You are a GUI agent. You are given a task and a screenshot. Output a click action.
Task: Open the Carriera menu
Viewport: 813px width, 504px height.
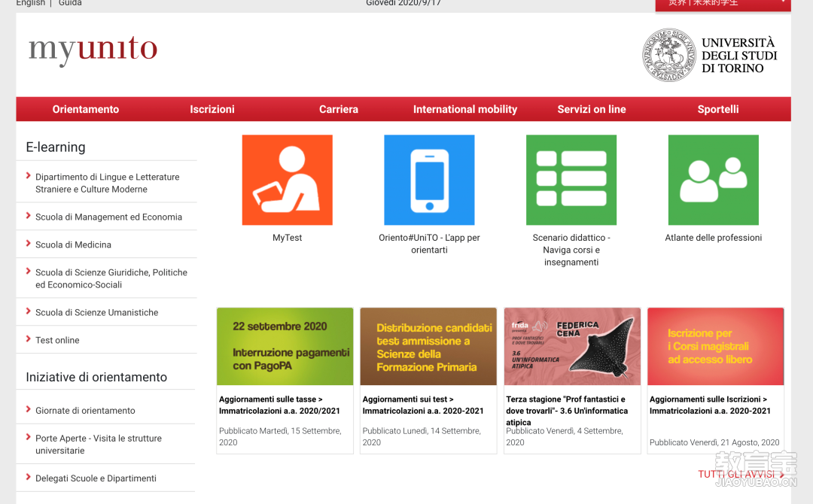point(339,109)
